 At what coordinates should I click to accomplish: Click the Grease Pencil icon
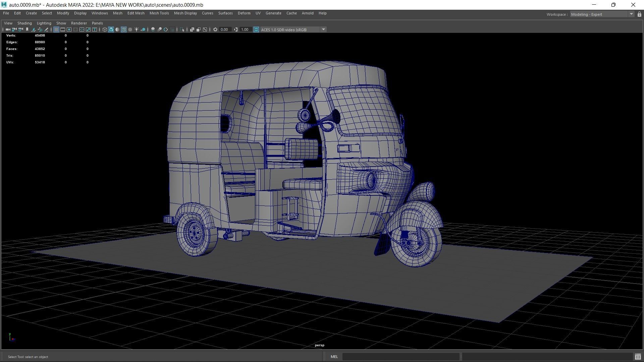(46, 29)
